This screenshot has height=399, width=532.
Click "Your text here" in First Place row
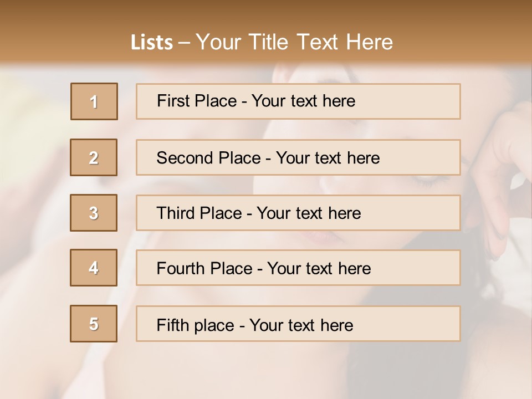[x=303, y=101]
